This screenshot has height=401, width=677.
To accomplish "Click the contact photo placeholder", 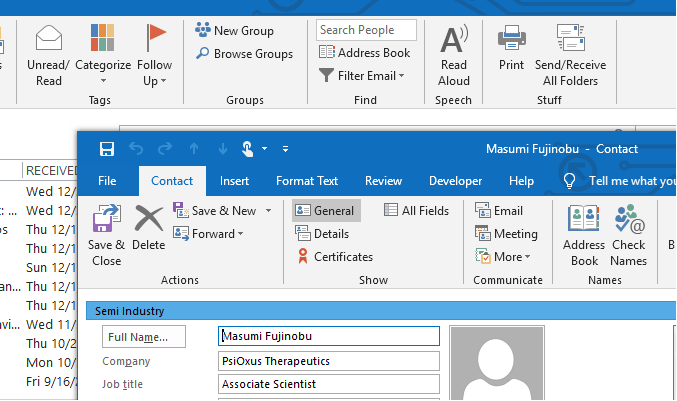I will tap(497, 363).
